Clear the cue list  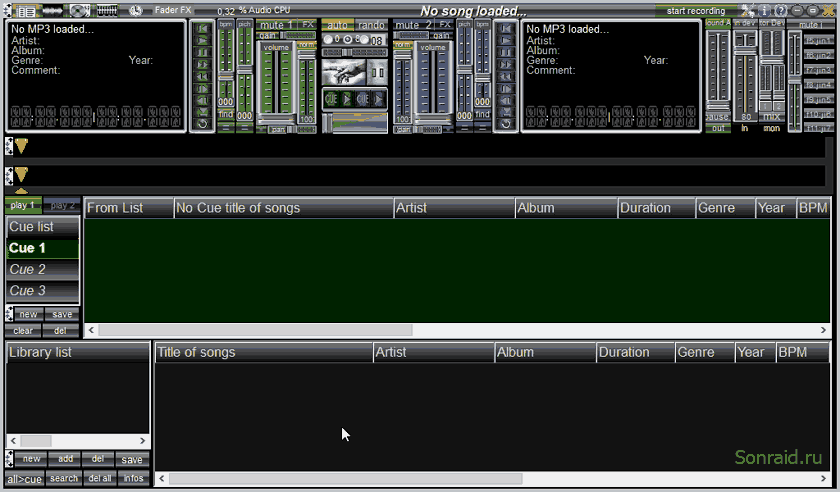23,331
